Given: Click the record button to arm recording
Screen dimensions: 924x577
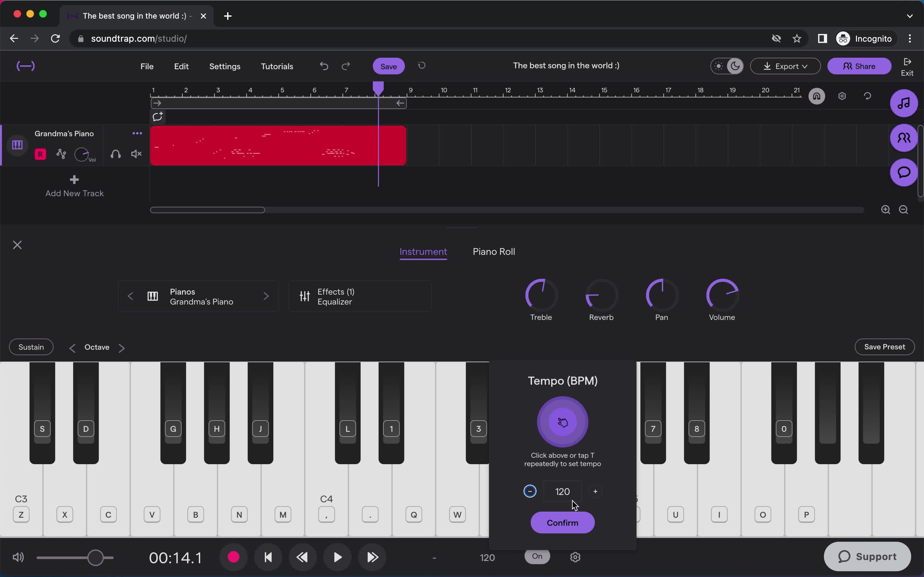Looking at the screenshot, I should coord(234,557).
